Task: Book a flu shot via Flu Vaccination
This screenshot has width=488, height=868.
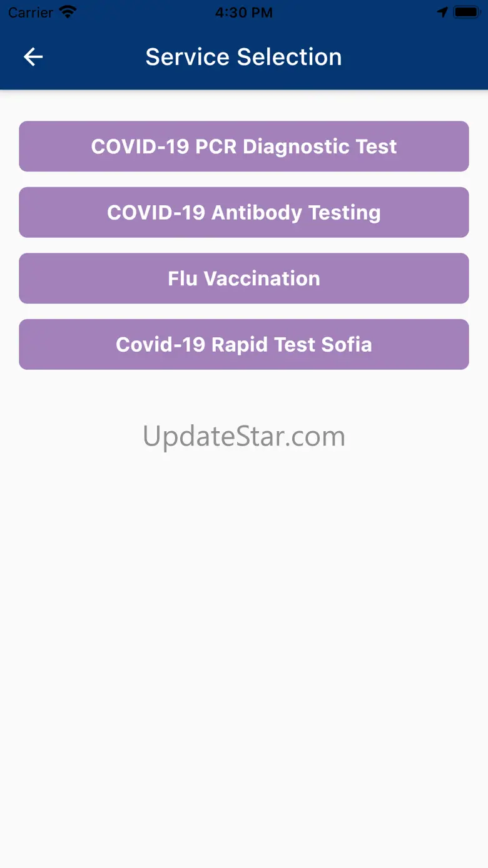Action: [x=244, y=278]
